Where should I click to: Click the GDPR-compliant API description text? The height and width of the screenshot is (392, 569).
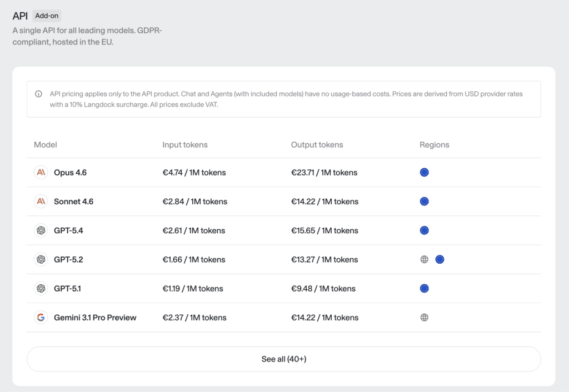[x=87, y=36]
